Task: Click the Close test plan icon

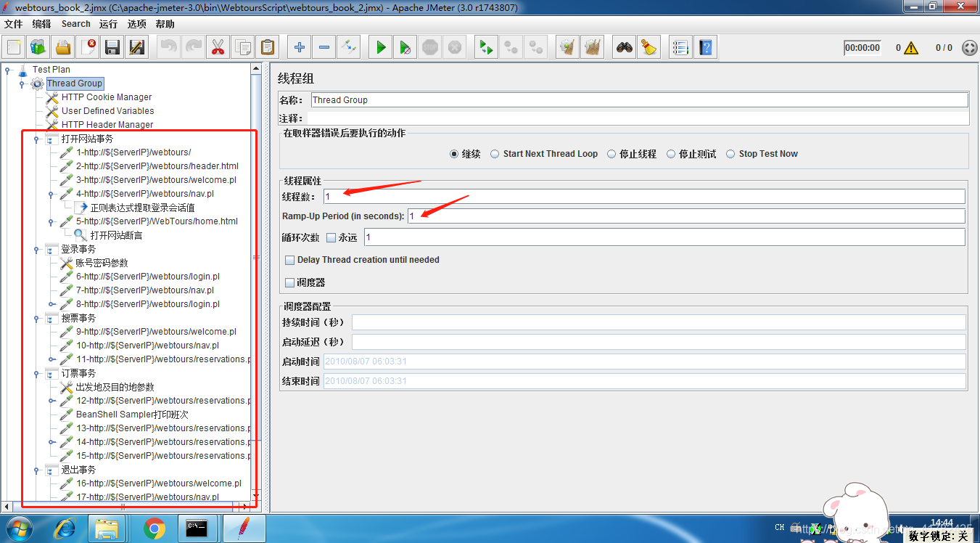Action: [x=88, y=48]
